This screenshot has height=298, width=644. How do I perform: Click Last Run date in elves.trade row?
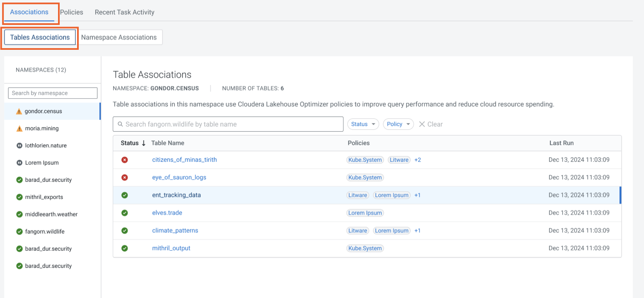579,213
